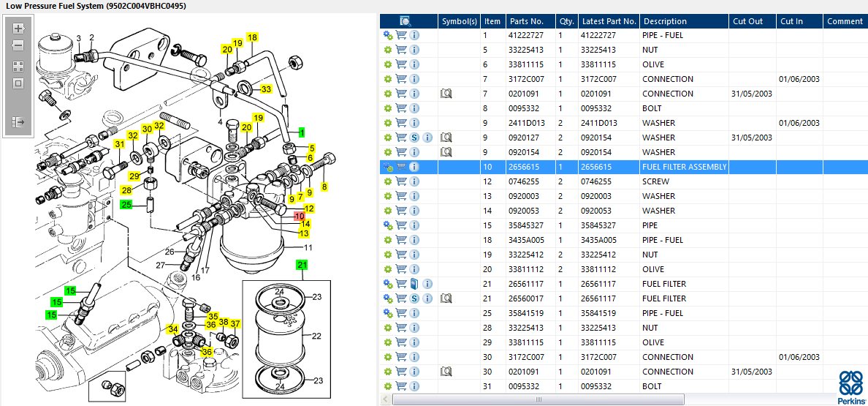Open info icon for part 0920127 row
Image resolution: width=868 pixels, height=406 pixels.
[427, 138]
